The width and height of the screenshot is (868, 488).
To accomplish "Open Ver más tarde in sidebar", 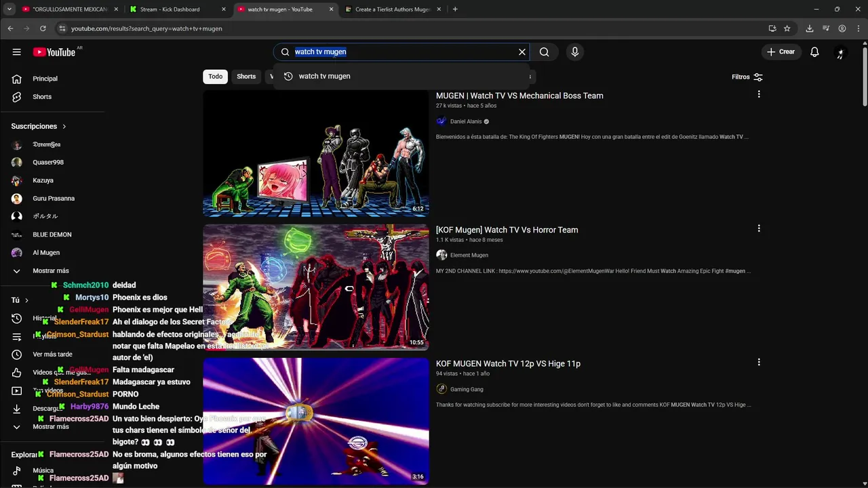I will pyautogui.click(x=53, y=354).
